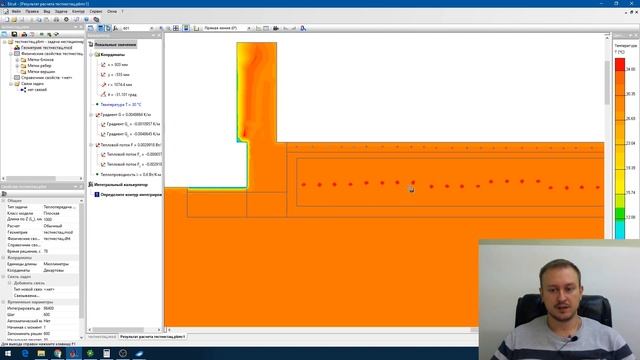Screen dimensions: 640x360
Task: Open the Задача menu
Action: click(x=61, y=11)
